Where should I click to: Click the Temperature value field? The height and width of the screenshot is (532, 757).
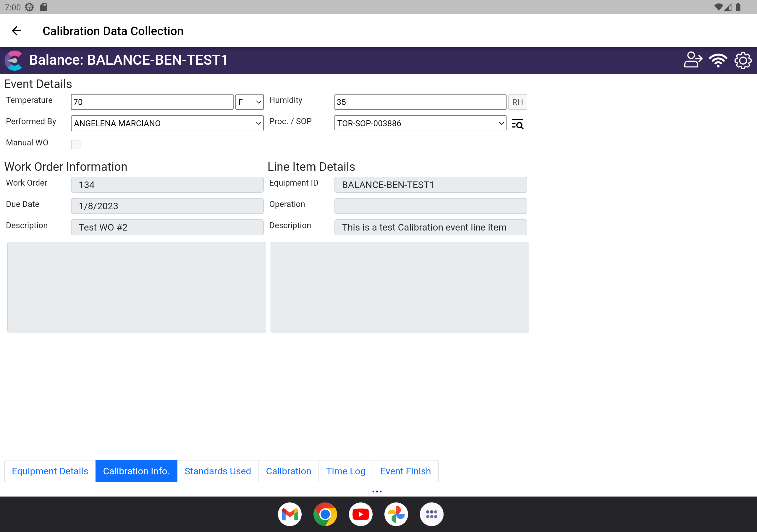tap(152, 102)
